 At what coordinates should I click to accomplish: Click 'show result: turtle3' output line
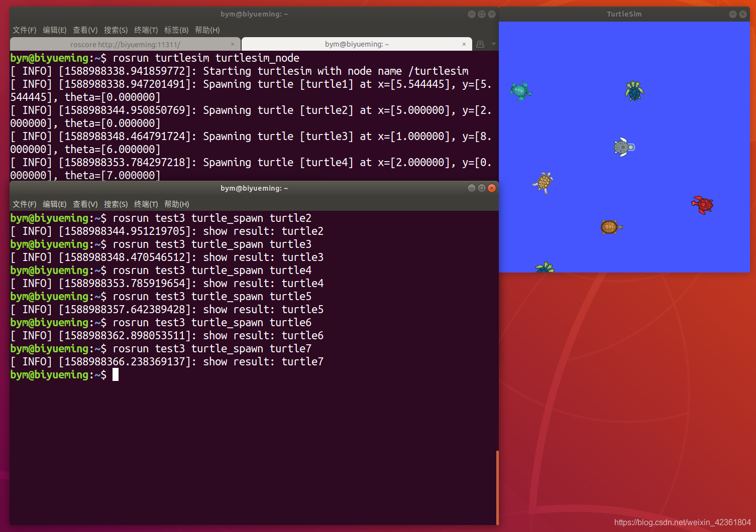(167, 257)
